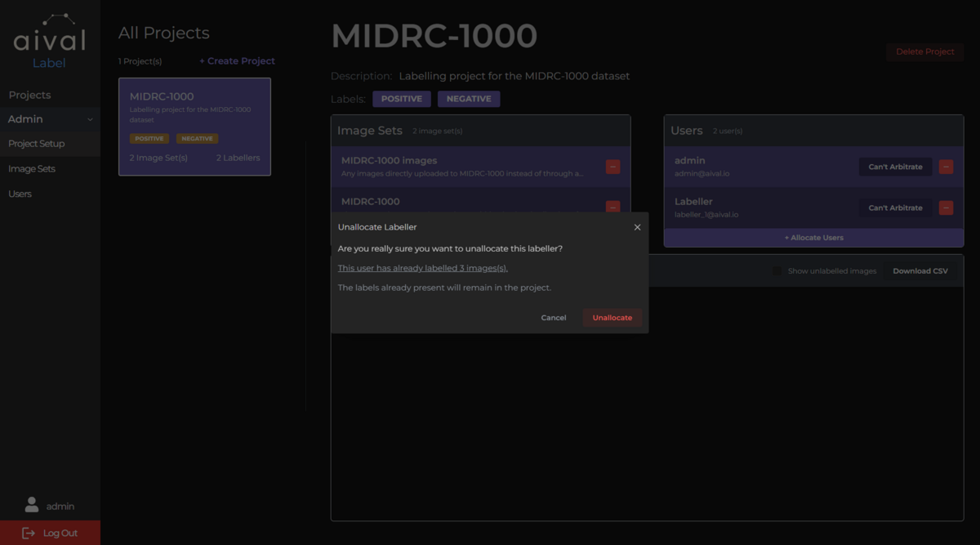Viewport: 980px width, 545px height.
Task: Click the Delete Project button
Action: pos(924,51)
